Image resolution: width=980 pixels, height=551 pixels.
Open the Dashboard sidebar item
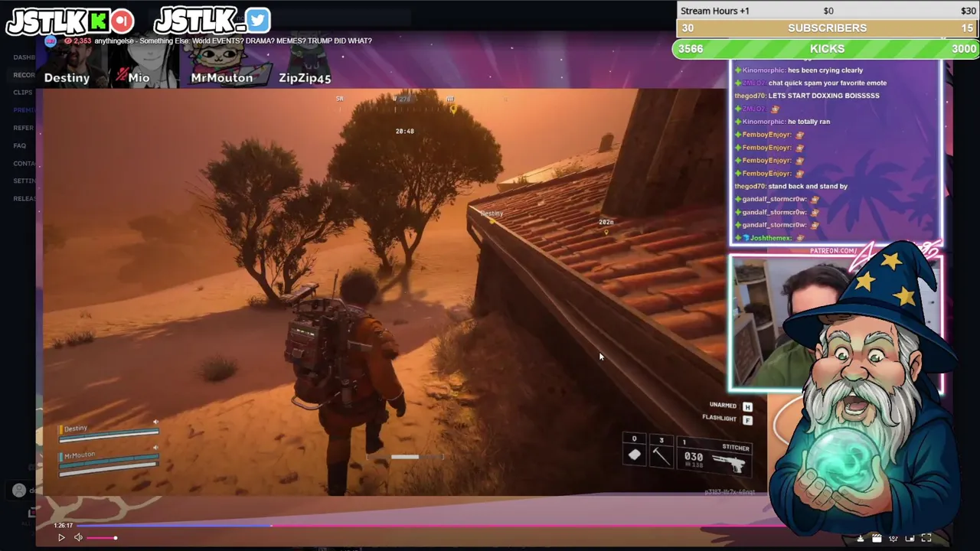click(24, 57)
